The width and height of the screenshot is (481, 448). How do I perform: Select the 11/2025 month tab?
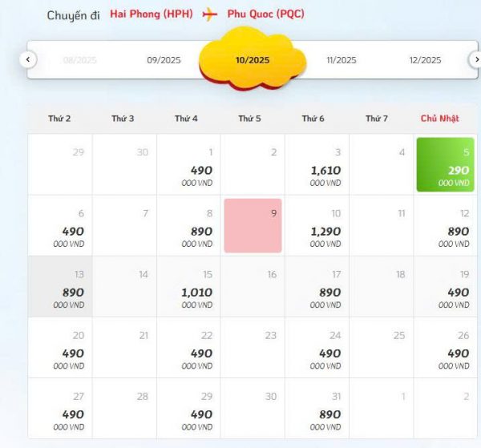coord(341,60)
